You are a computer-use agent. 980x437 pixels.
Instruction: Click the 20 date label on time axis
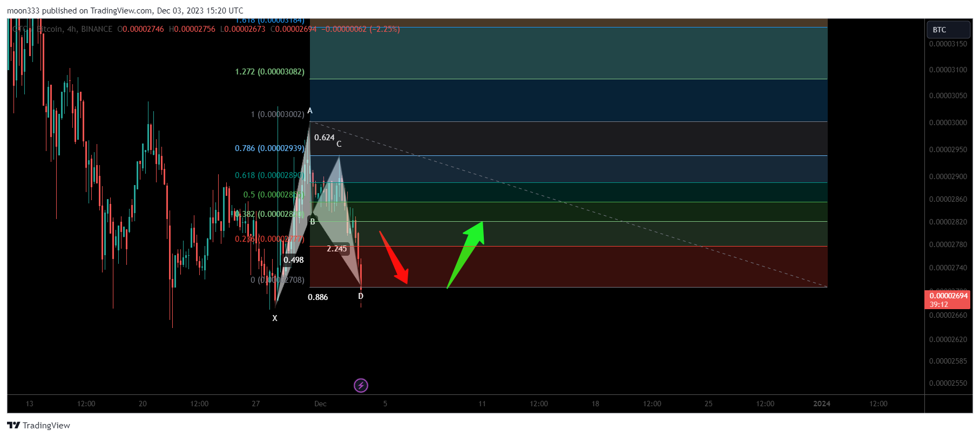[x=143, y=404]
